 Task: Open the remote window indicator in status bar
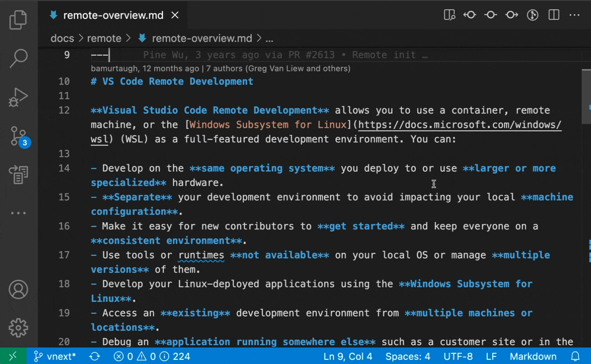click(13, 357)
